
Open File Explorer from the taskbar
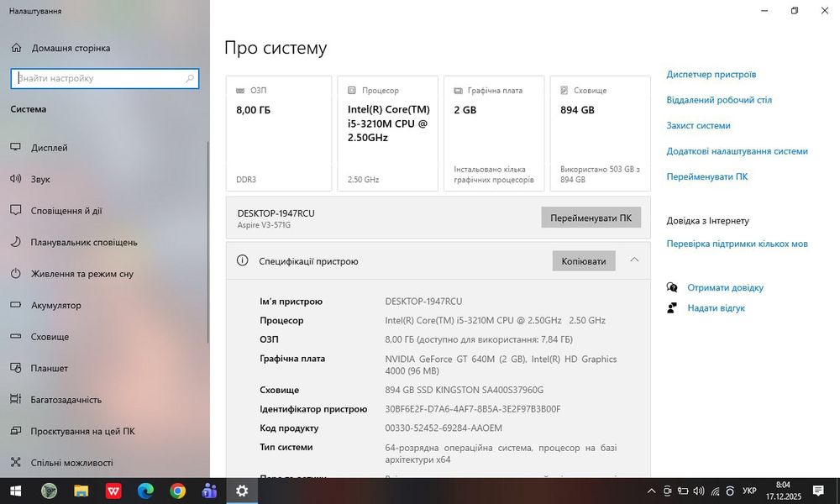coord(81,491)
